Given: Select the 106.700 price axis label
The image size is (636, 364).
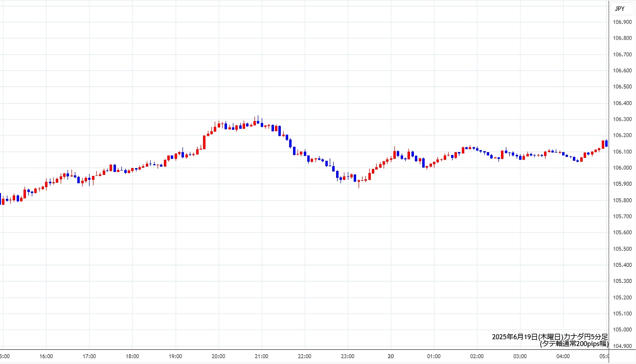Looking at the screenshot, I should click(x=622, y=54).
